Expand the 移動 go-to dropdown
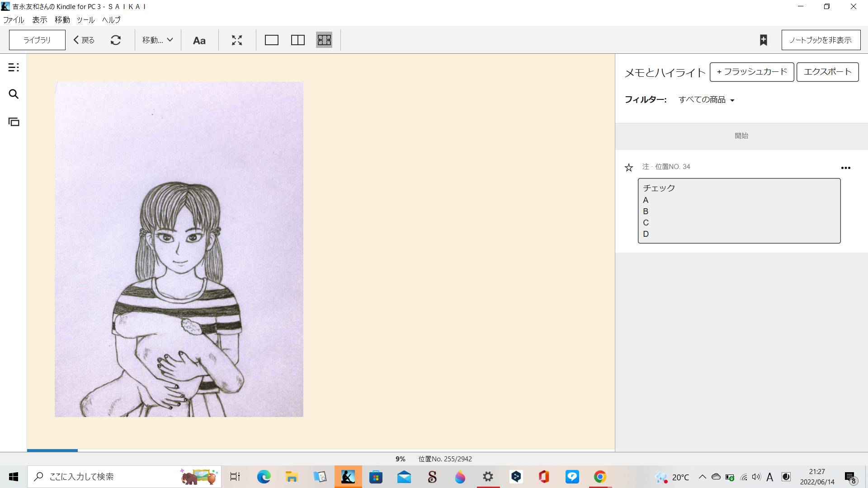 click(157, 40)
